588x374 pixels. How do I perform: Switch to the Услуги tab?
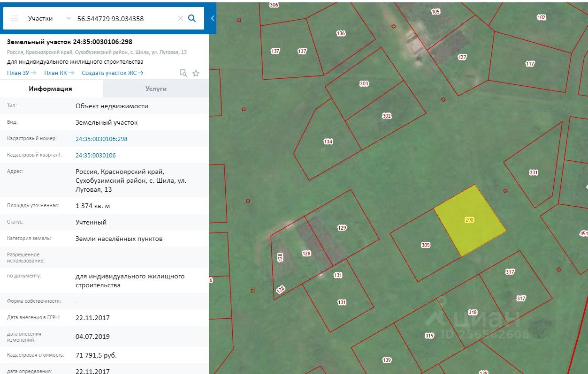(156, 89)
